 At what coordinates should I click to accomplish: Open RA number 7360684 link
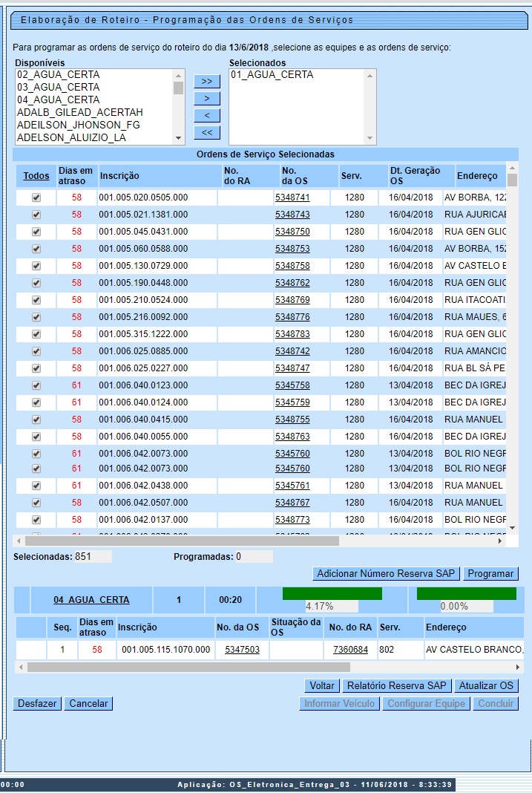click(x=350, y=650)
